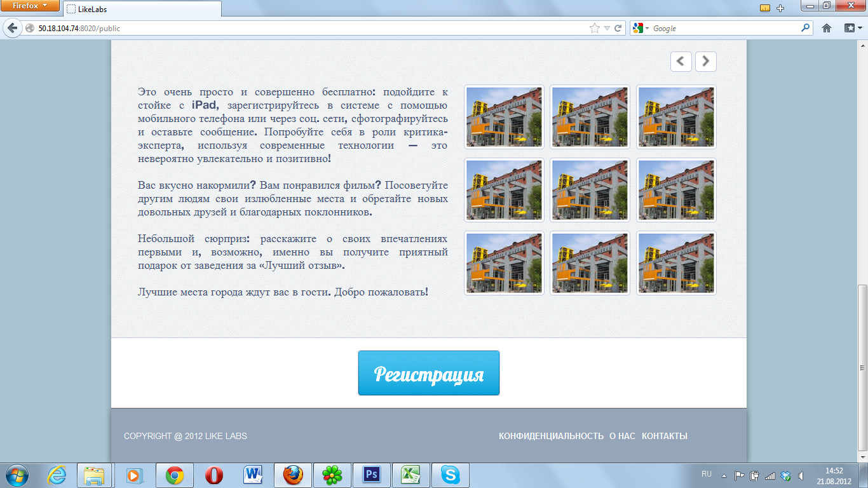Click the search magnifier in Google box
This screenshot has height=488, width=868.
click(x=806, y=28)
